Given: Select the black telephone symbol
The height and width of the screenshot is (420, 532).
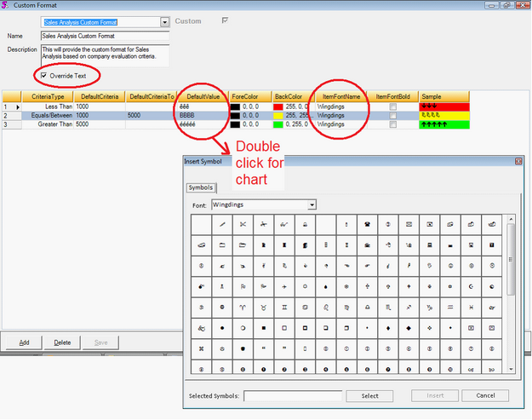Looking at the screenshot, I should 367,224.
